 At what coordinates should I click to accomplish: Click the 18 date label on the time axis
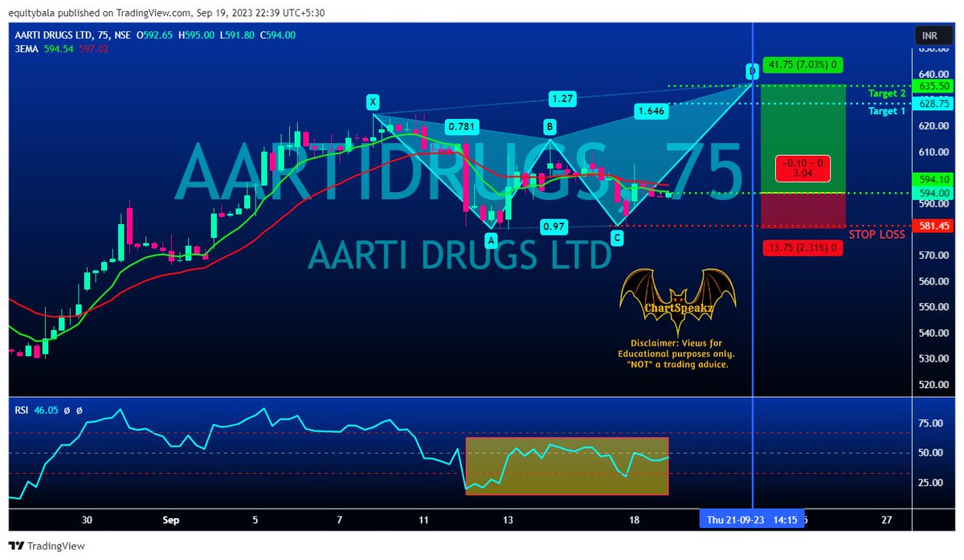pos(635,520)
